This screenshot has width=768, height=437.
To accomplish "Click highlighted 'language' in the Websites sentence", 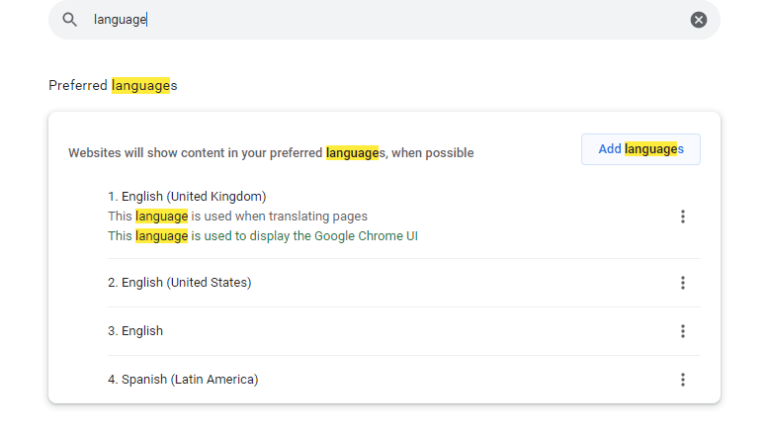I will (x=352, y=153).
